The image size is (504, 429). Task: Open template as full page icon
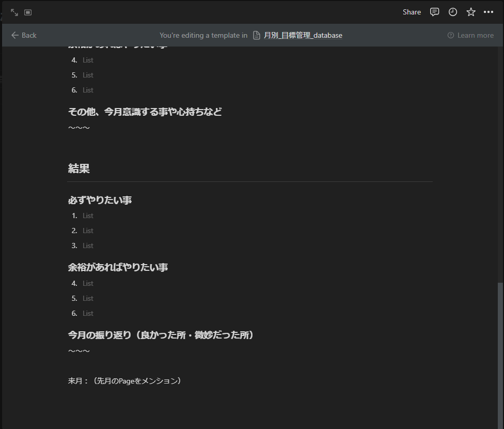[14, 12]
